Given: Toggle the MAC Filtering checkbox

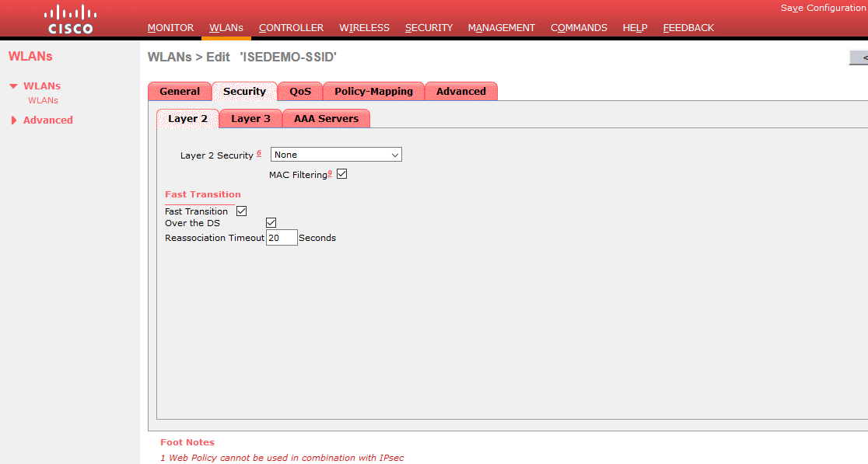Looking at the screenshot, I should (342, 174).
